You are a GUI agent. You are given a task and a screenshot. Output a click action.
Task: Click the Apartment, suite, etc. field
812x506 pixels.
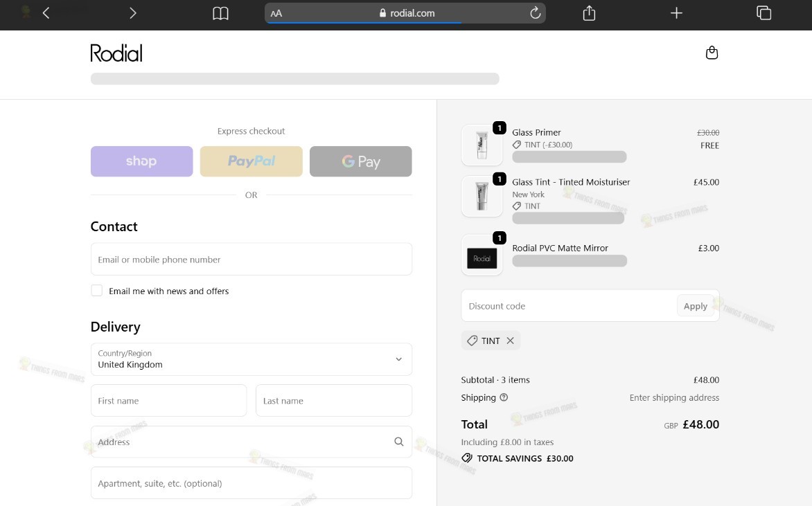(x=251, y=483)
